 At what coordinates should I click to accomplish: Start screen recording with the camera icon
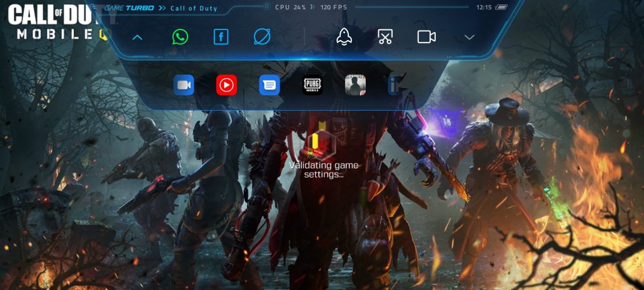tap(426, 37)
